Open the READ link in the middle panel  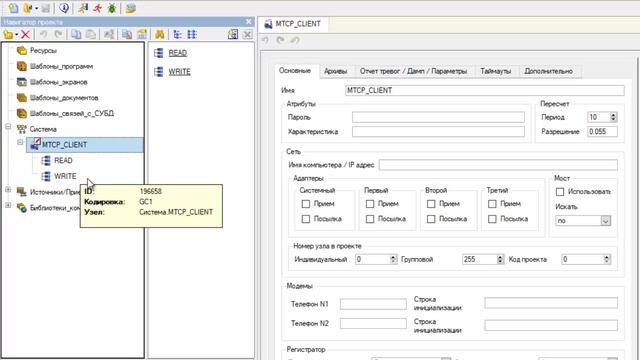click(178, 53)
